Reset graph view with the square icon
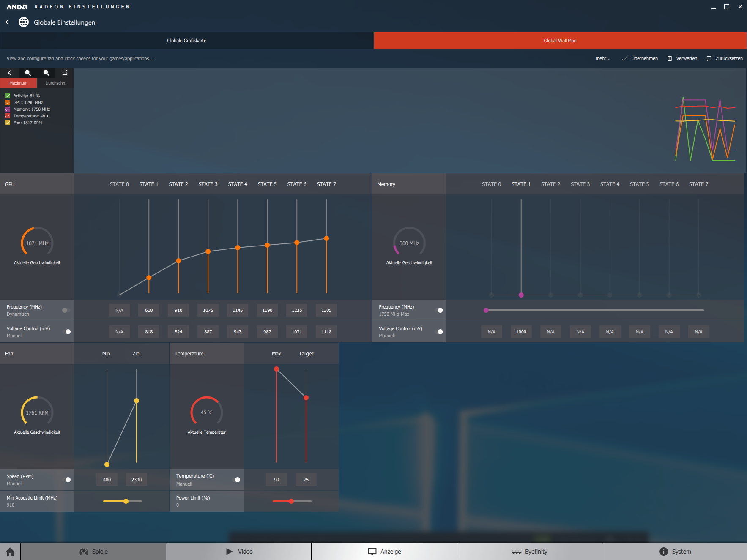747x560 pixels. [x=65, y=73]
